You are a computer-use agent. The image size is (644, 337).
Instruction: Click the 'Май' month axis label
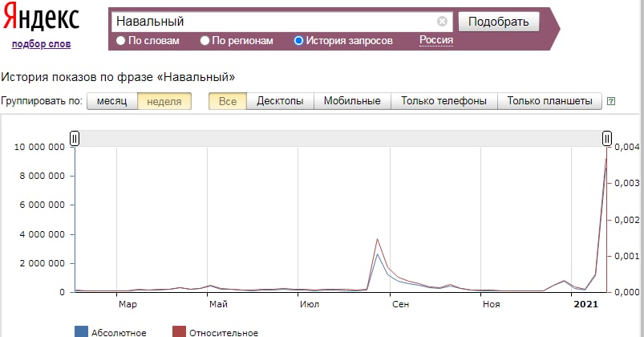[x=218, y=304]
